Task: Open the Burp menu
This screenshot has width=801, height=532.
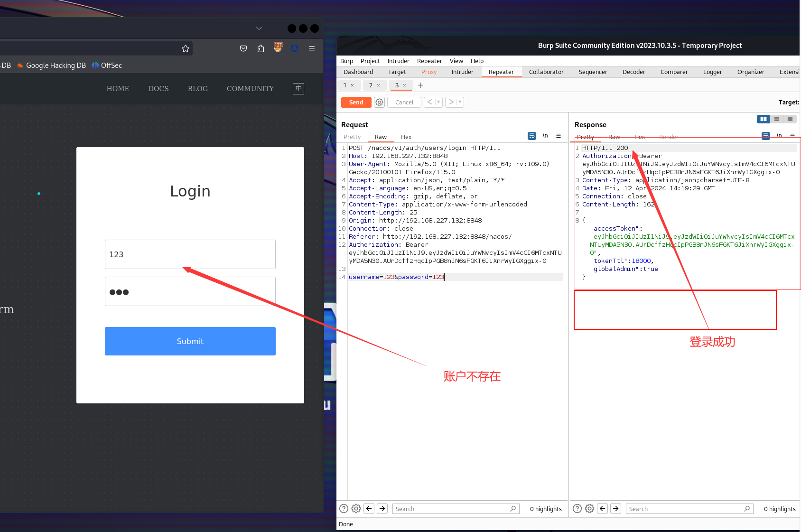Action: (347, 61)
